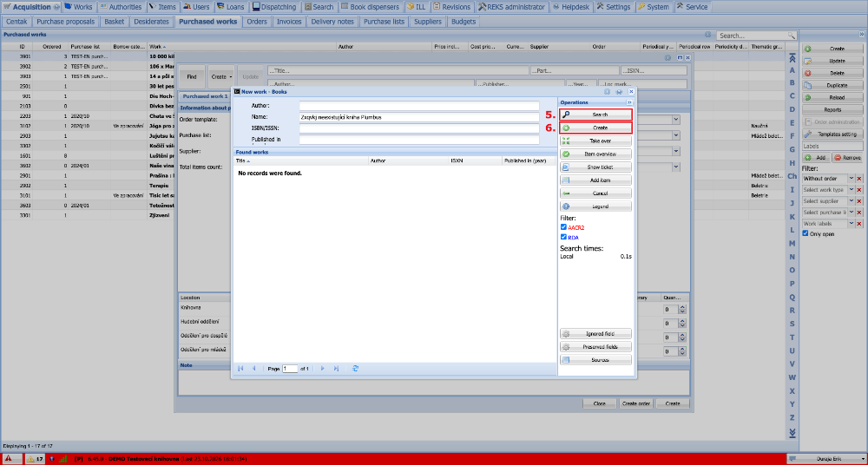Open the Sources button
Screen dimensions: 868x465
point(595,360)
